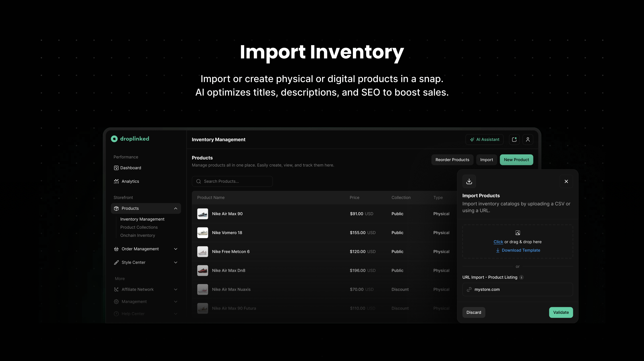Expand Order Management menu
The image size is (644, 361).
(x=176, y=249)
